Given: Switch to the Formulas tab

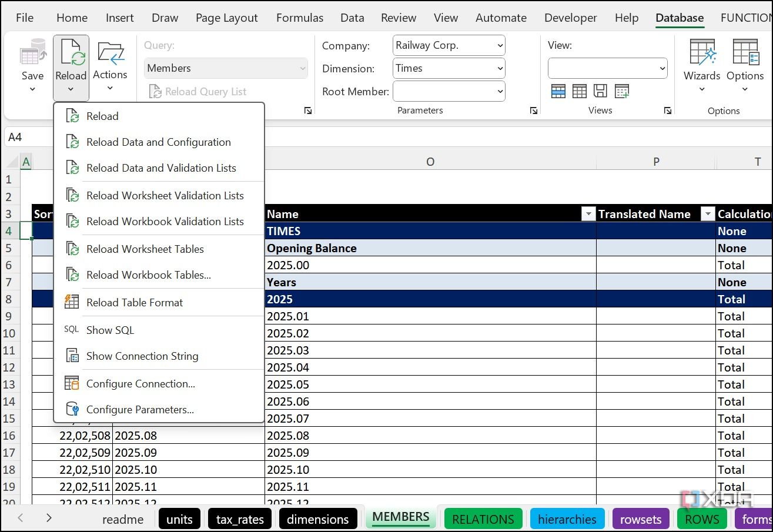Looking at the screenshot, I should click(x=300, y=18).
